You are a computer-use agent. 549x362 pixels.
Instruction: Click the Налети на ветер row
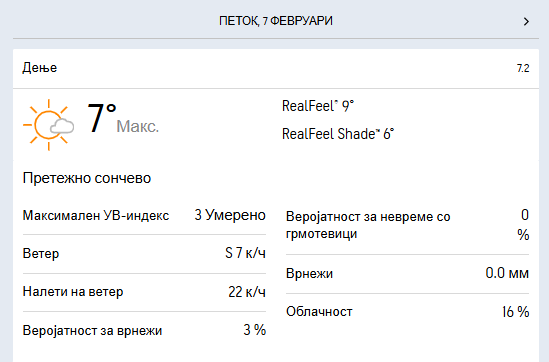144,292
